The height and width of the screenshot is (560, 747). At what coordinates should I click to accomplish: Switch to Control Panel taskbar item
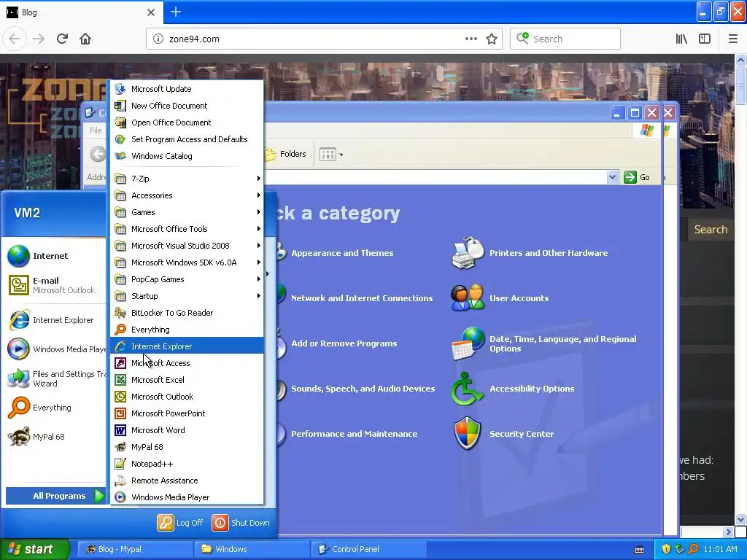click(x=369, y=549)
